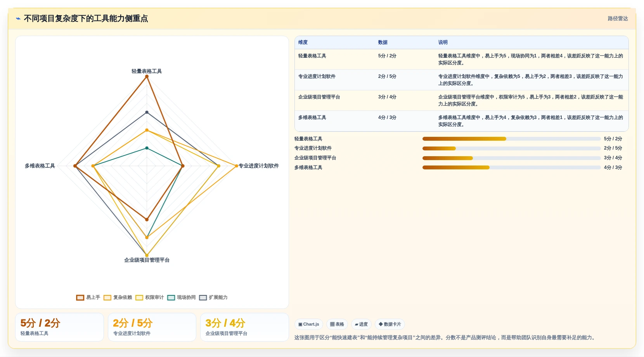Image resolution: width=644 pixels, height=357 pixels.
Task: Click the radar point at the 专业进度计划软件 axis tip
Action: 236,166
